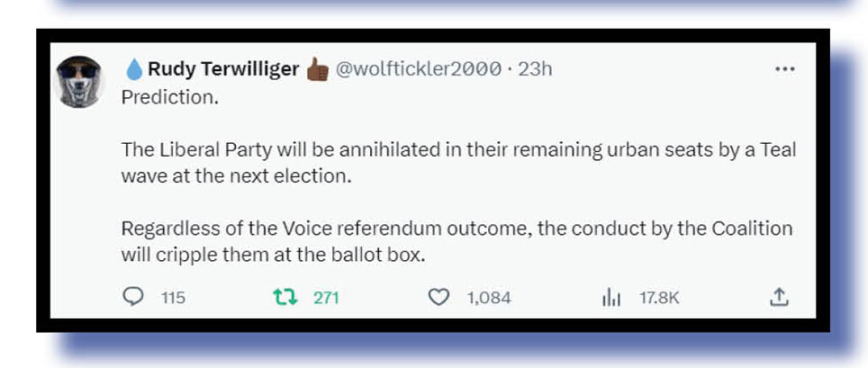This screenshot has width=868, height=368.
Task: Click the 17.8K views count
Action: 659,298
